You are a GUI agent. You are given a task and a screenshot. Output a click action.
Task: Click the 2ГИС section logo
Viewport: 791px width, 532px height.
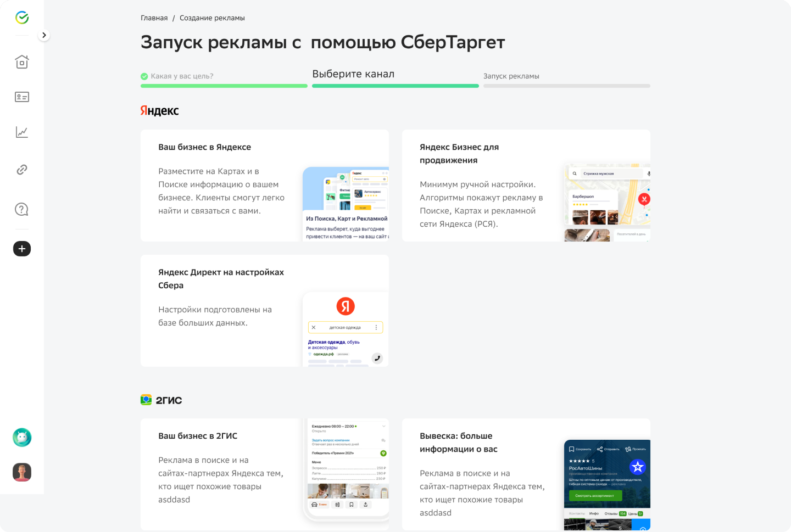[x=161, y=400]
